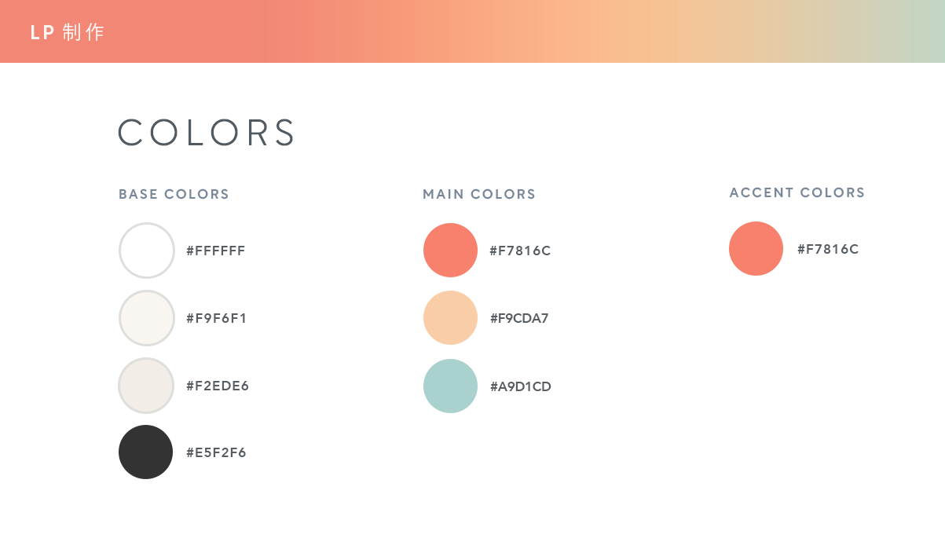Select the #F9CDA7 hex code text

pos(519,319)
